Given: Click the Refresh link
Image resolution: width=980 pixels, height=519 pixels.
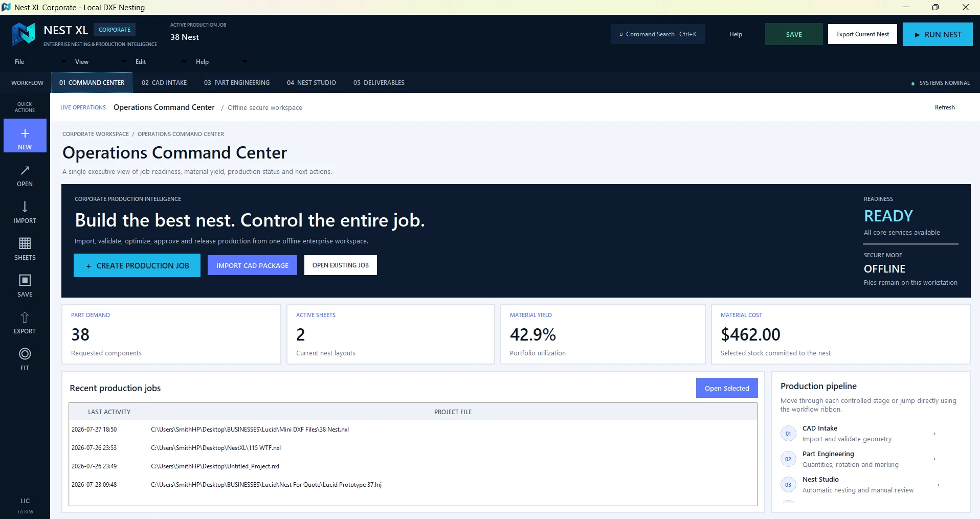Looking at the screenshot, I should [945, 107].
